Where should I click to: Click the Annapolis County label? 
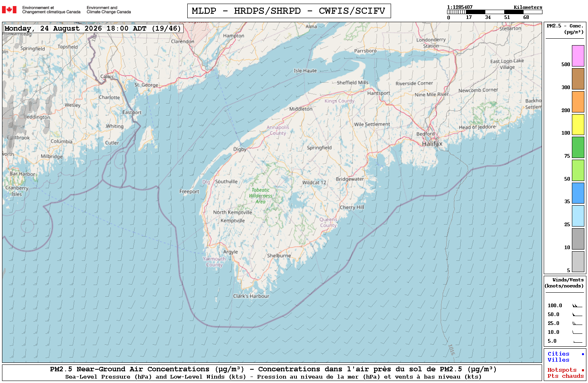coord(278,130)
